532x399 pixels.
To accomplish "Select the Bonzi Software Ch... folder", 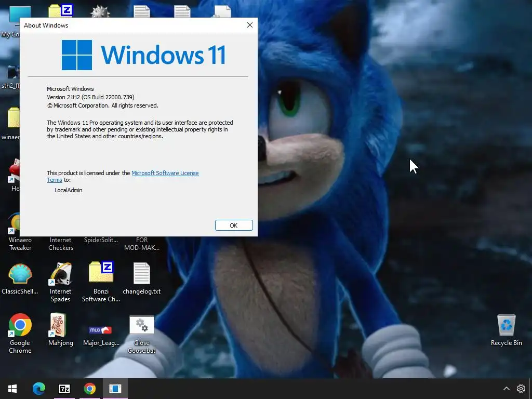I will (101, 282).
